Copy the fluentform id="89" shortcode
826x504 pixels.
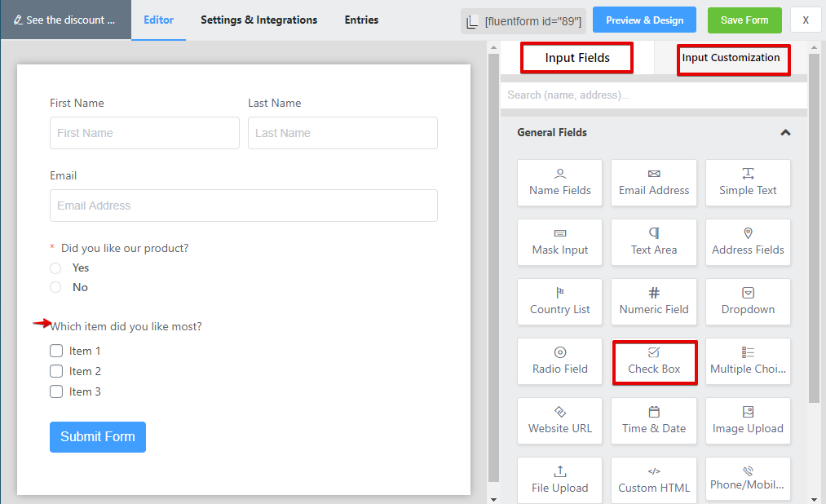point(523,21)
